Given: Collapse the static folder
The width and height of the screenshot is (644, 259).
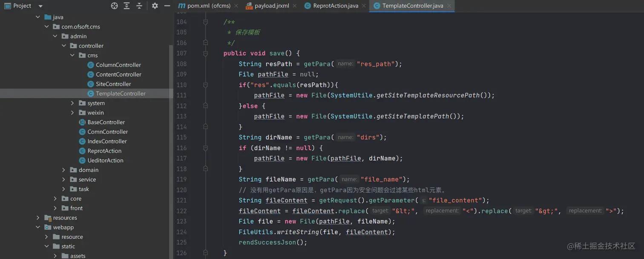Looking at the screenshot, I should tap(46, 246).
